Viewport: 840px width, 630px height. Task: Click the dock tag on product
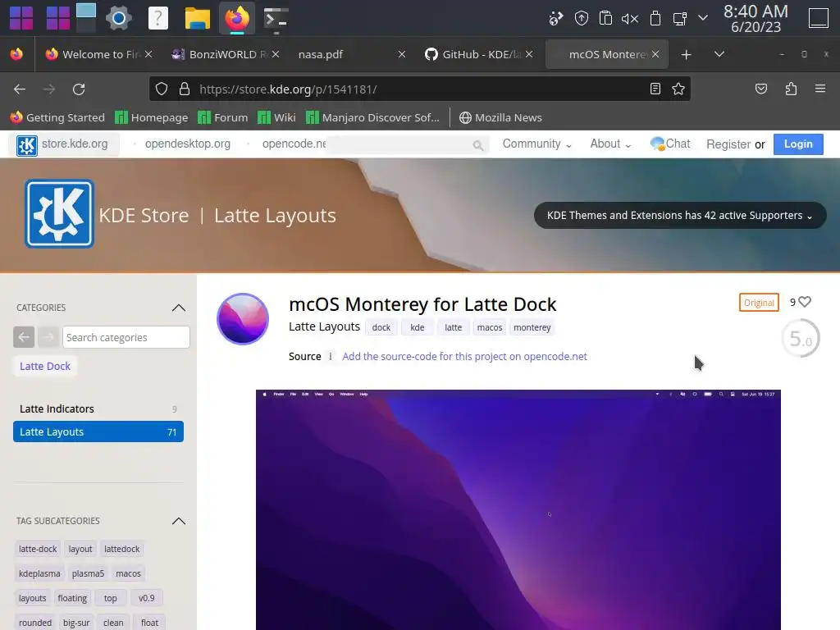[381, 327]
